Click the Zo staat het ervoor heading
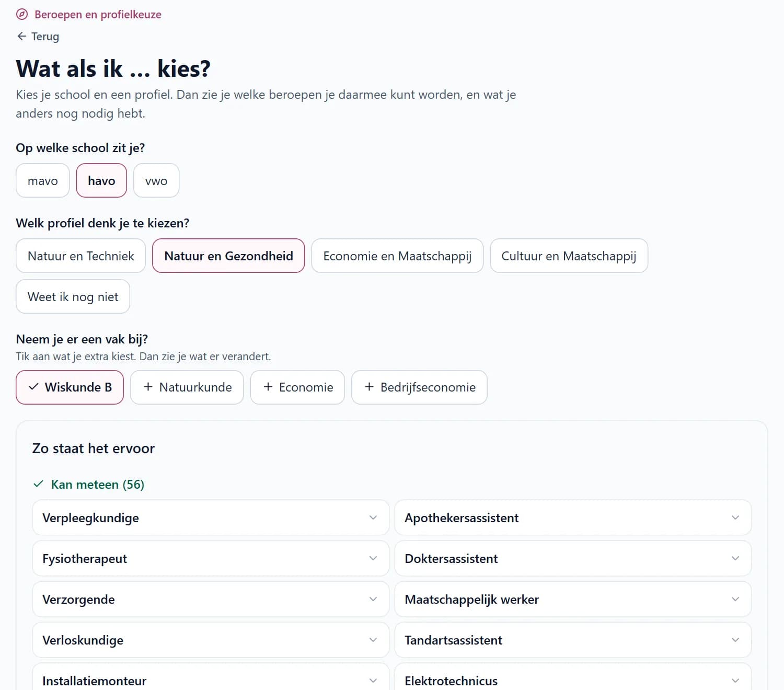This screenshot has height=690, width=784. coord(94,448)
